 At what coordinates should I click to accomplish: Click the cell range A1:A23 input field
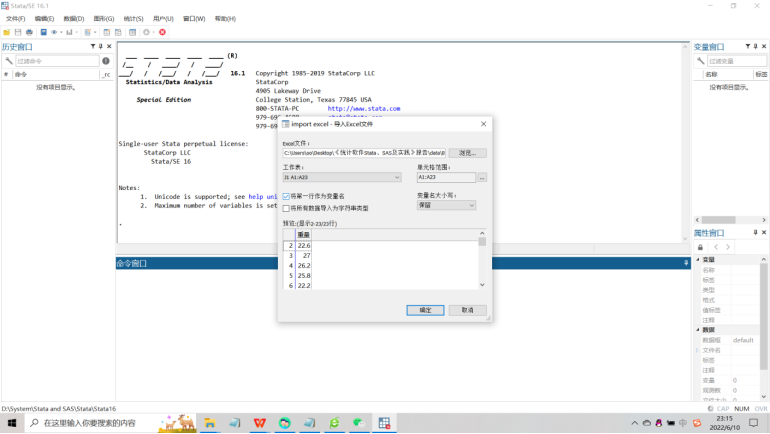(x=446, y=177)
